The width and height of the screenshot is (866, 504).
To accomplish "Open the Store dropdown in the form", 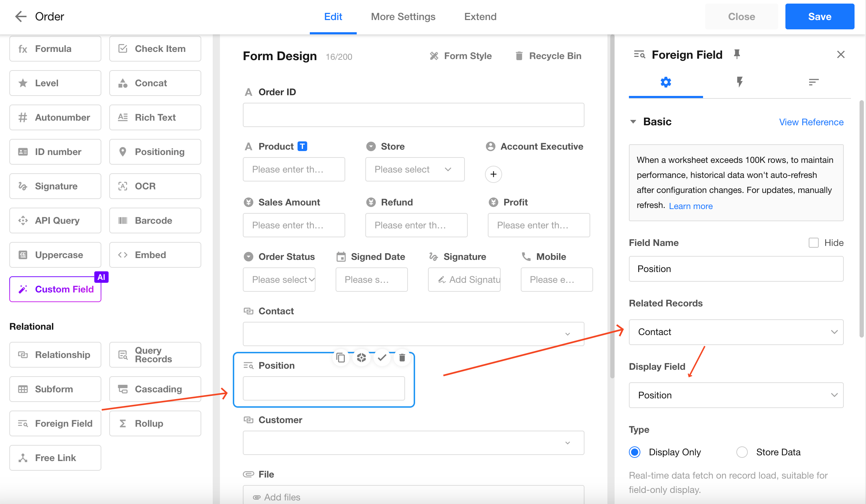I will [415, 169].
